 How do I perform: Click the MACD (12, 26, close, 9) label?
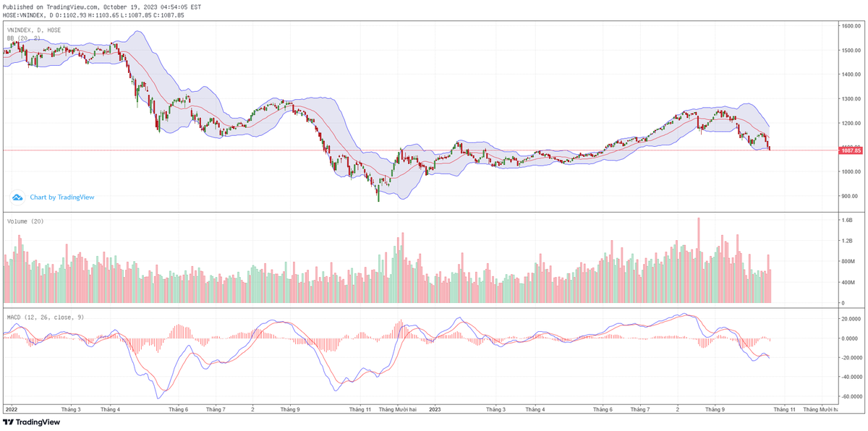click(46, 317)
